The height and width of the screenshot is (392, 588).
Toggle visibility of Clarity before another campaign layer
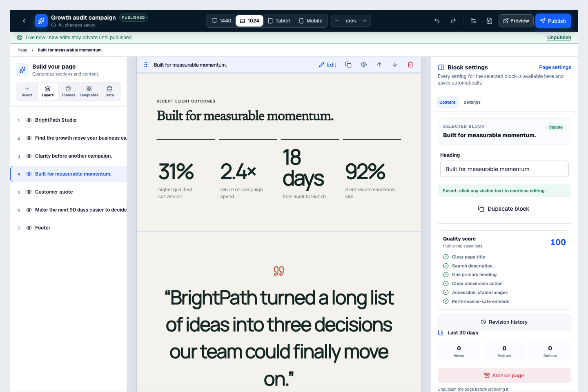tap(29, 156)
